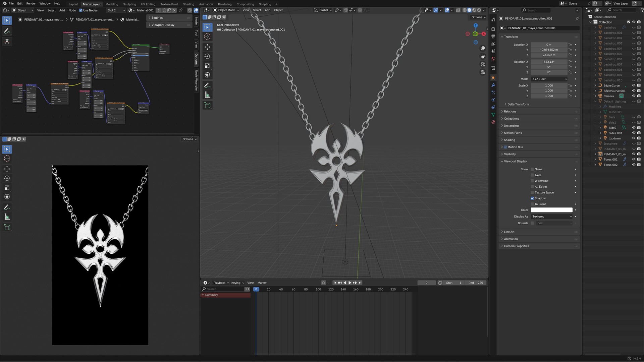Click the viewport display Color swatch
644x362 pixels.
[x=551, y=210]
